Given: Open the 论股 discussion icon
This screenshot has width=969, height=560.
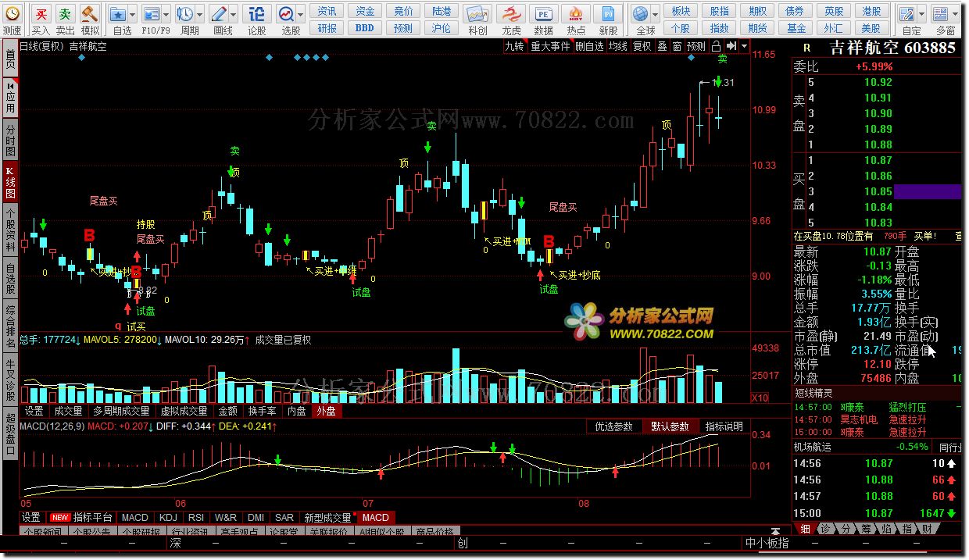Looking at the screenshot, I should [x=256, y=14].
